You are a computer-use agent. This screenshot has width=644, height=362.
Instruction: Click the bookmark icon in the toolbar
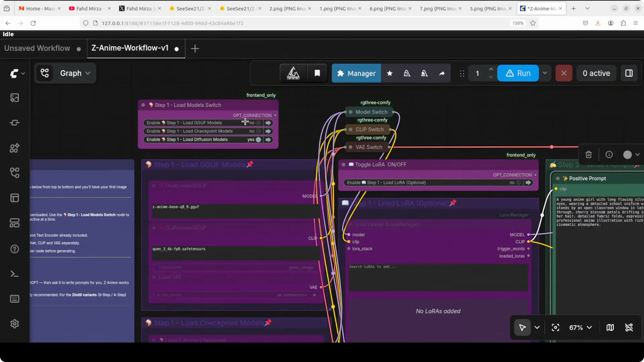[x=317, y=73]
